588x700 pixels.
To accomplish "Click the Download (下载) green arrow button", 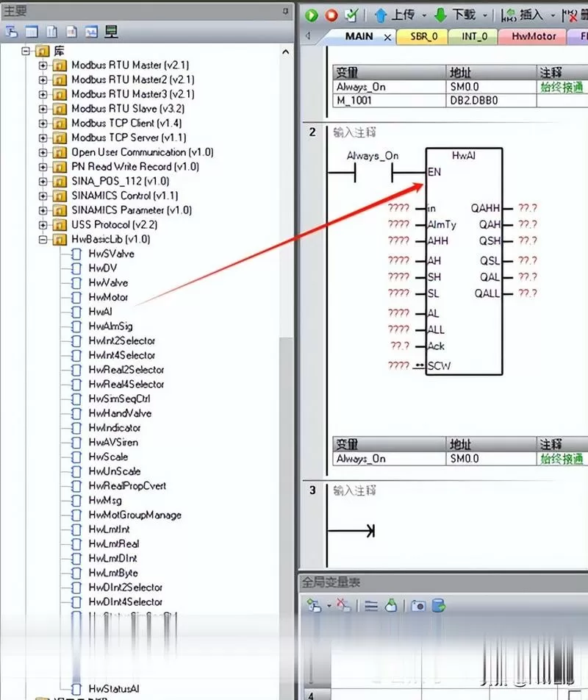I will click(x=454, y=15).
